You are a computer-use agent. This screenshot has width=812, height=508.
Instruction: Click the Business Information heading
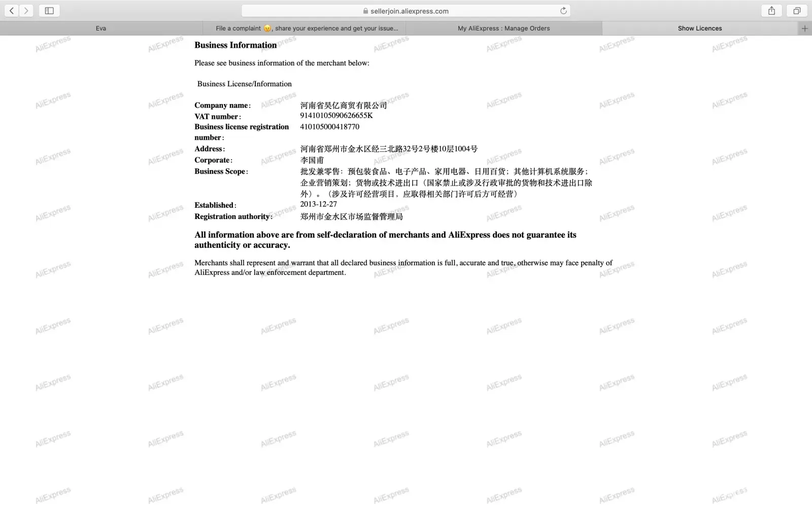pyautogui.click(x=235, y=45)
